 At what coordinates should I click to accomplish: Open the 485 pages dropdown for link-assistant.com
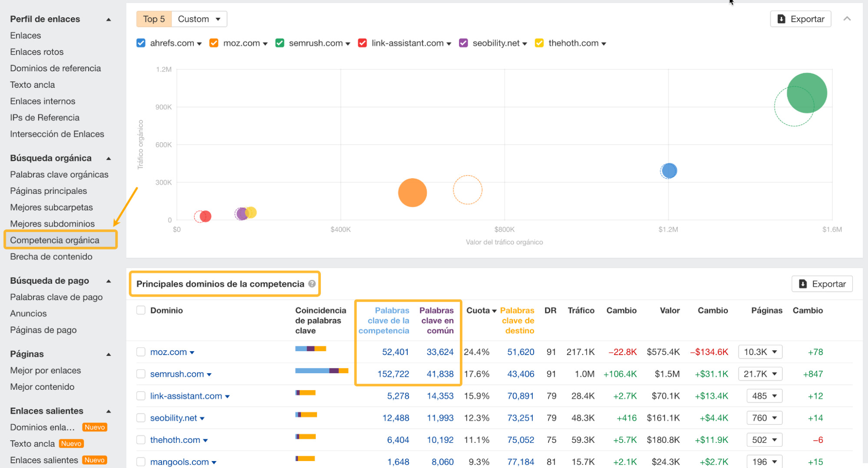765,396
